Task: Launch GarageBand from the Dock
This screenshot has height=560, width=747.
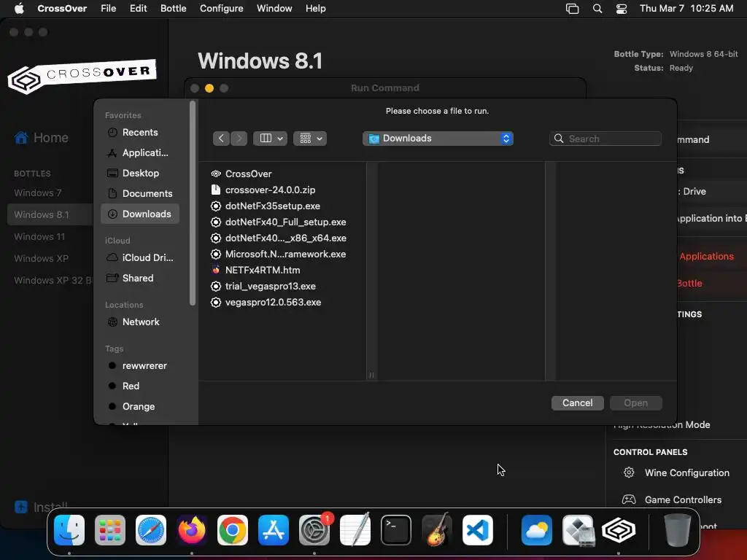Action: (x=437, y=530)
